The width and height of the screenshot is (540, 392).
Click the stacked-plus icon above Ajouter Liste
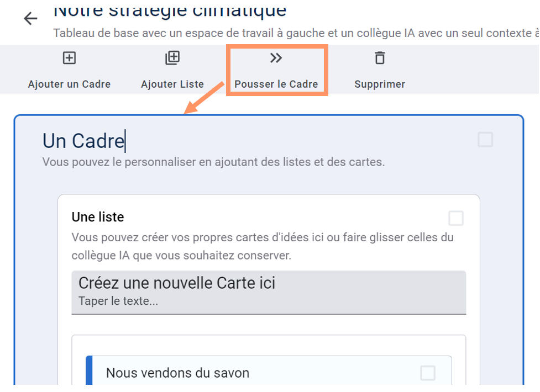point(172,58)
